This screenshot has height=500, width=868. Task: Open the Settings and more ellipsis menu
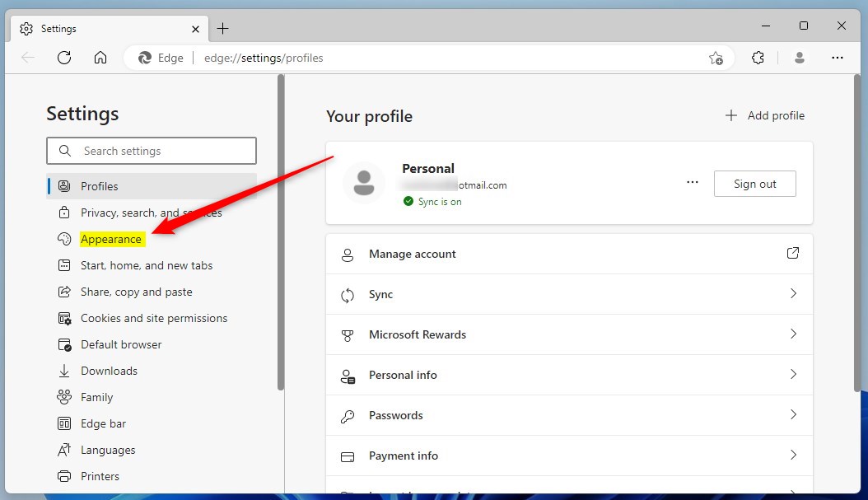[838, 58]
